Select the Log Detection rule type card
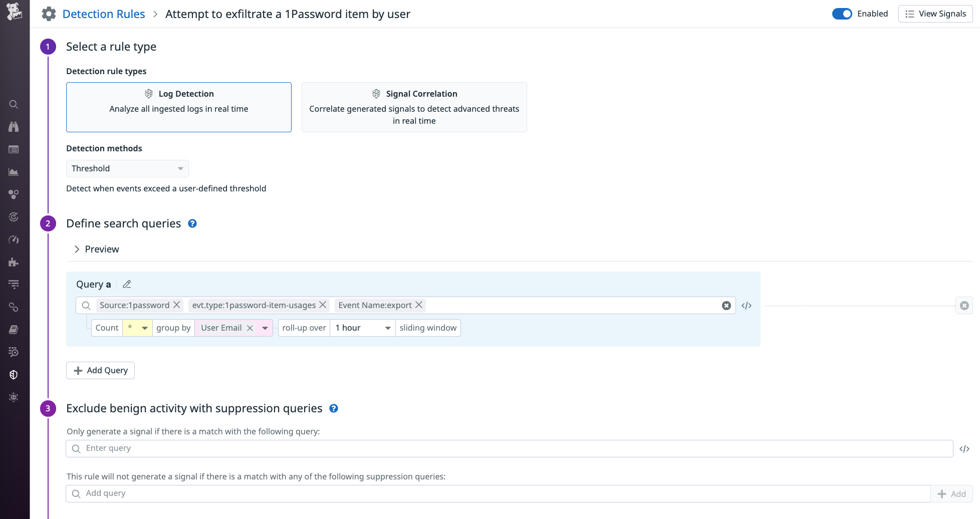This screenshot has height=519, width=980. (x=178, y=107)
